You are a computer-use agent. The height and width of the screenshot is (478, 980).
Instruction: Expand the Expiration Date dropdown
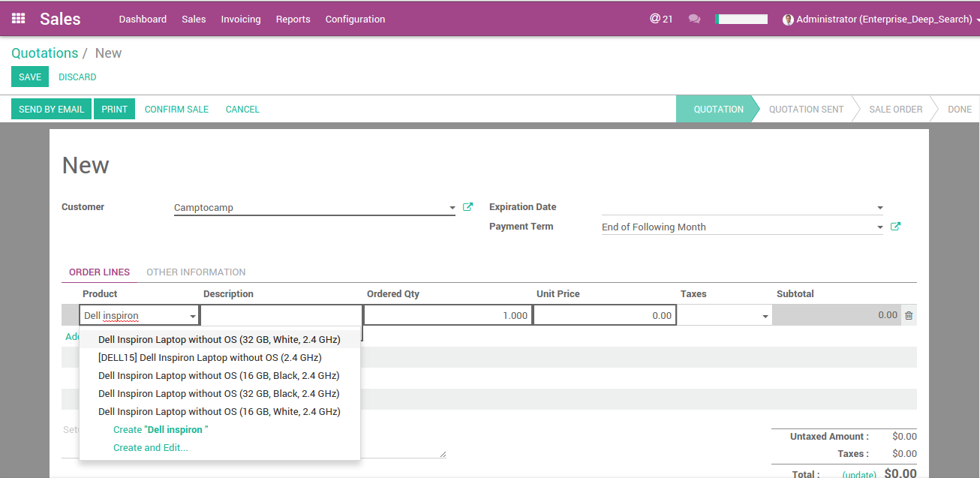click(879, 208)
